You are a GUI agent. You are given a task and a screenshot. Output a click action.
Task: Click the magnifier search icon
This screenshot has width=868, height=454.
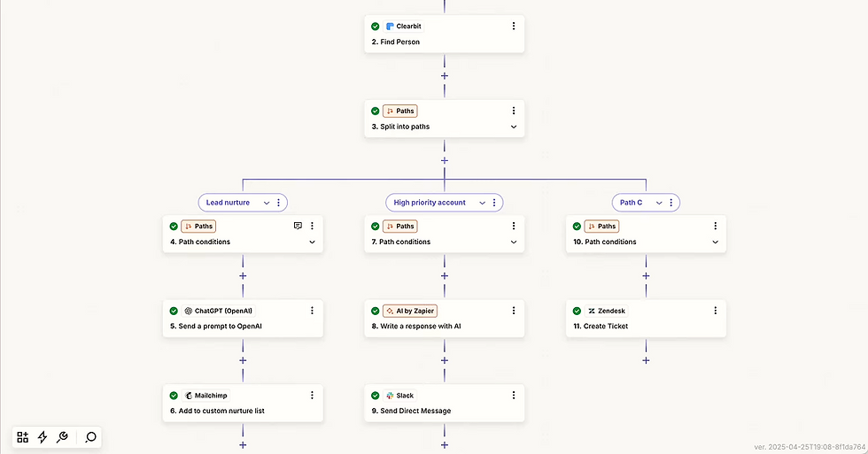click(90, 437)
